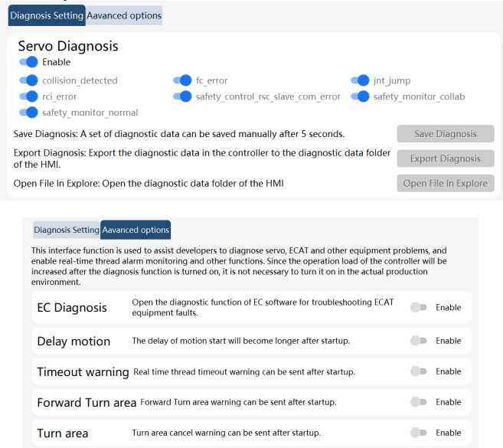
Task: Click Enable label in Forward Turn area row
Action: tap(449, 402)
